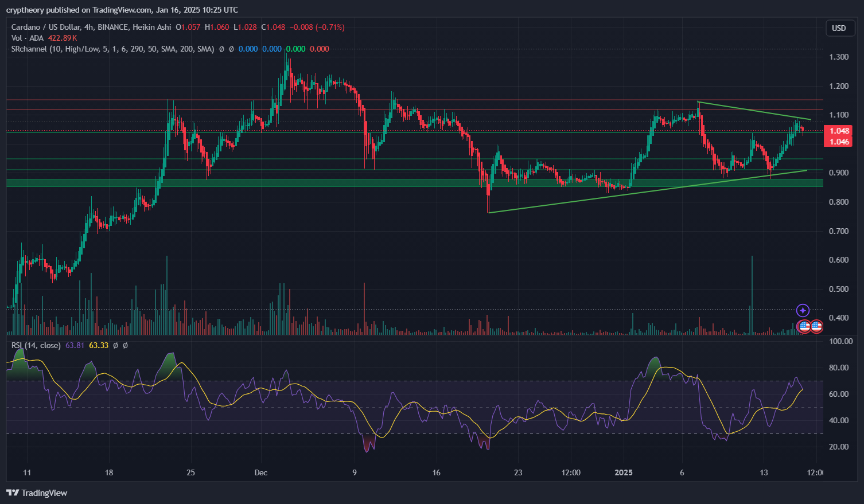Click the Dec label on time axis
This screenshot has height=504, width=864.
(261, 473)
